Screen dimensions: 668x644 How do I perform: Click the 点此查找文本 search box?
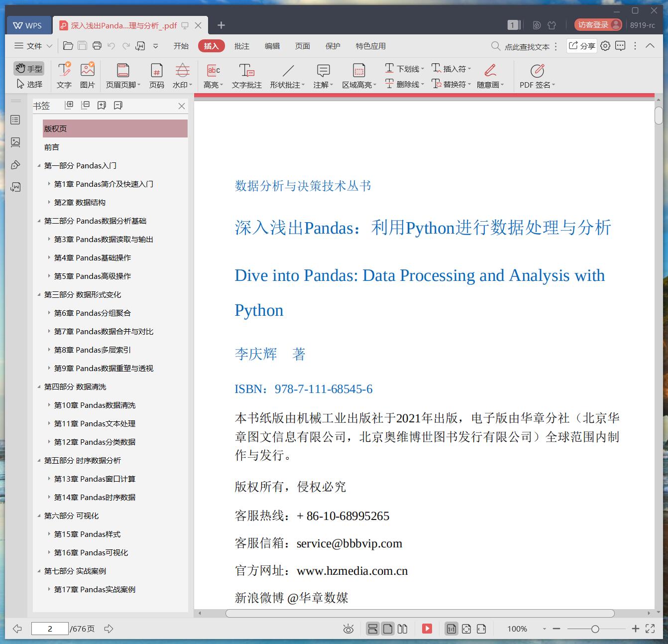pos(520,46)
